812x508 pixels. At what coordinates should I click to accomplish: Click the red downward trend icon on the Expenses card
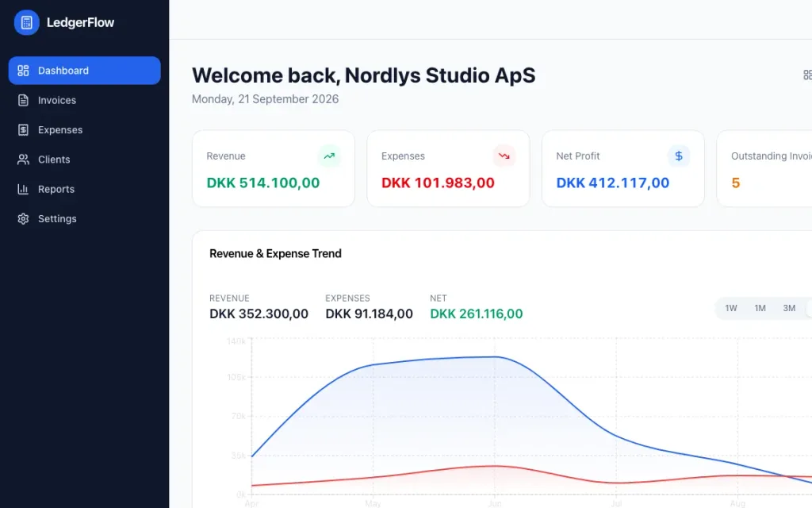point(504,156)
